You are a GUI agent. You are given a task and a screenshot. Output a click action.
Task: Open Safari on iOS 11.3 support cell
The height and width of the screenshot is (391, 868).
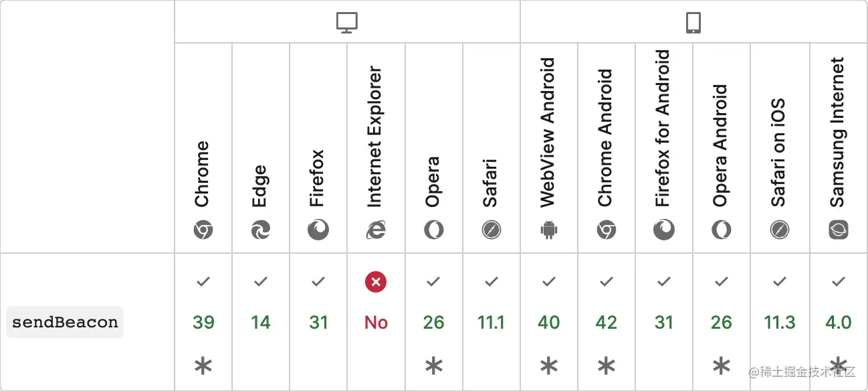780,322
